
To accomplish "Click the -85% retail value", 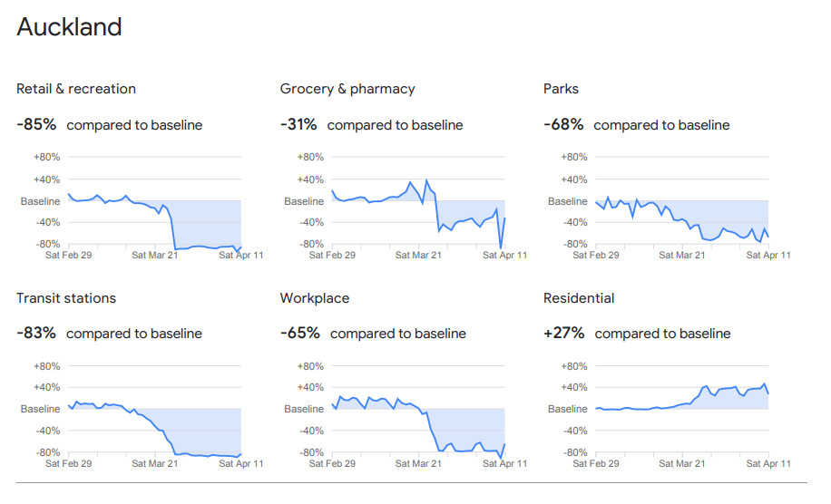I will pos(36,125).
